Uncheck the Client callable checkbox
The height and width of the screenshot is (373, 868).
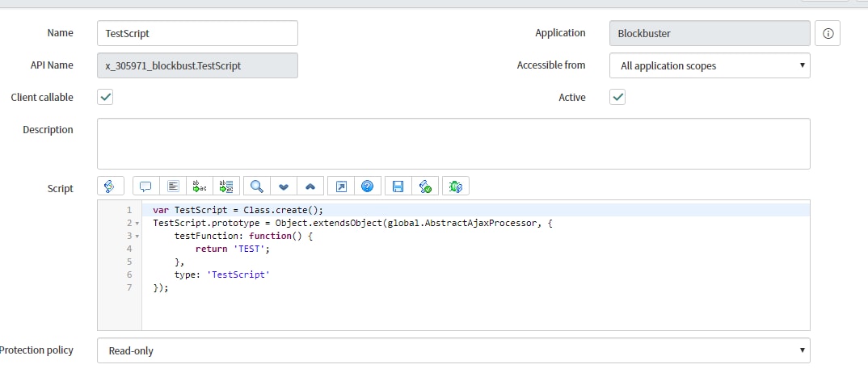point(105,97)
